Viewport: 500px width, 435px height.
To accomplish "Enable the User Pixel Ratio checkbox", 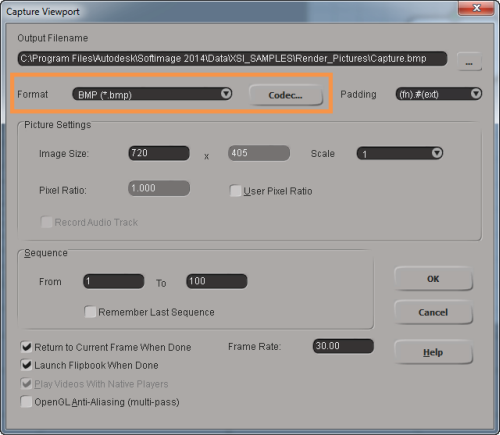I will (x=235, y=191).
